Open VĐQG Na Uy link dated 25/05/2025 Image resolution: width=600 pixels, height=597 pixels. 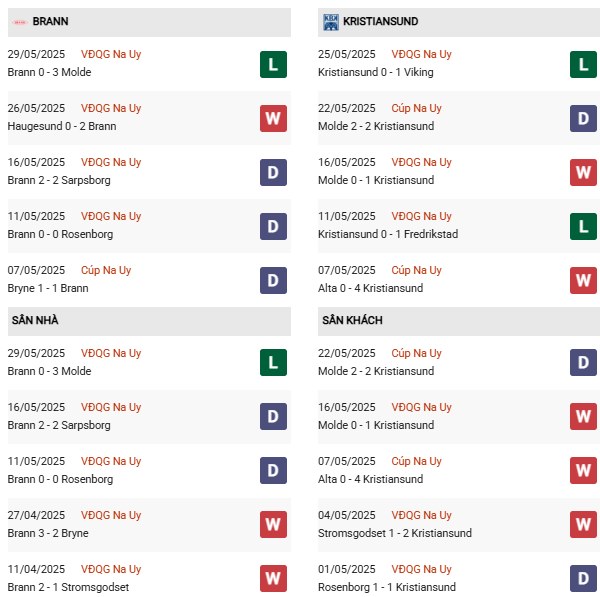point(422,54)
